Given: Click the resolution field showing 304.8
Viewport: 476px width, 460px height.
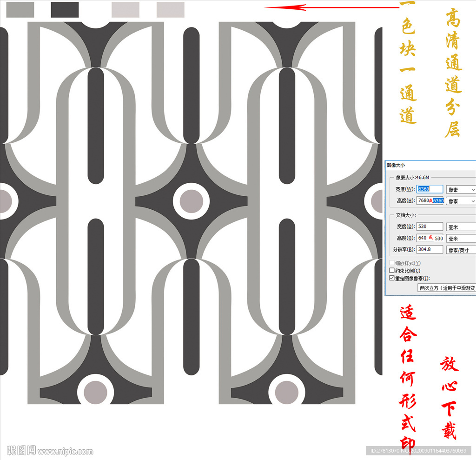Looking at the screenshot, I should point(430,249).
